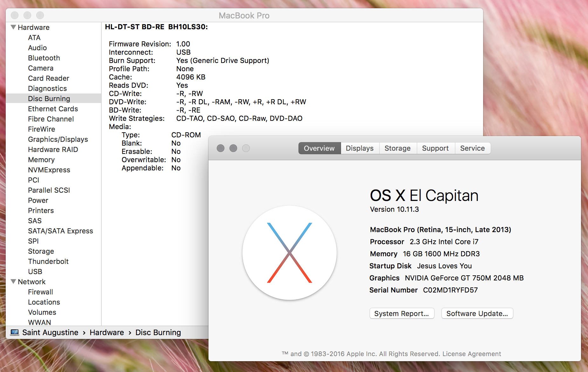Screen dimensions: 588x372
Task: Collapse the Hardware section triangle
Action: (13, 27)
